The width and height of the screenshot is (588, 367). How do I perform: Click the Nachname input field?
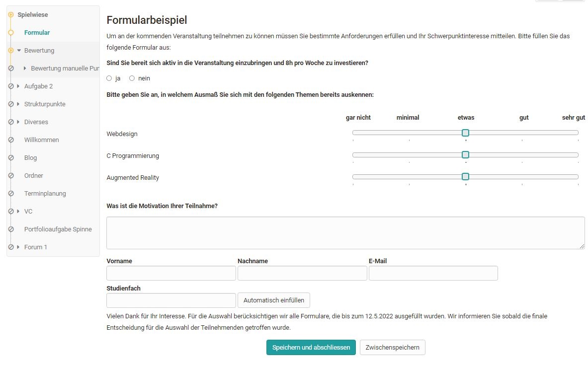(x=302, y=273)
